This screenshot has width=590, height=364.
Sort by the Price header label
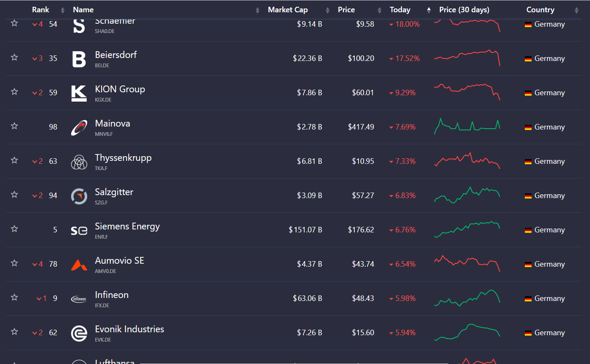(x=346, y=10)
